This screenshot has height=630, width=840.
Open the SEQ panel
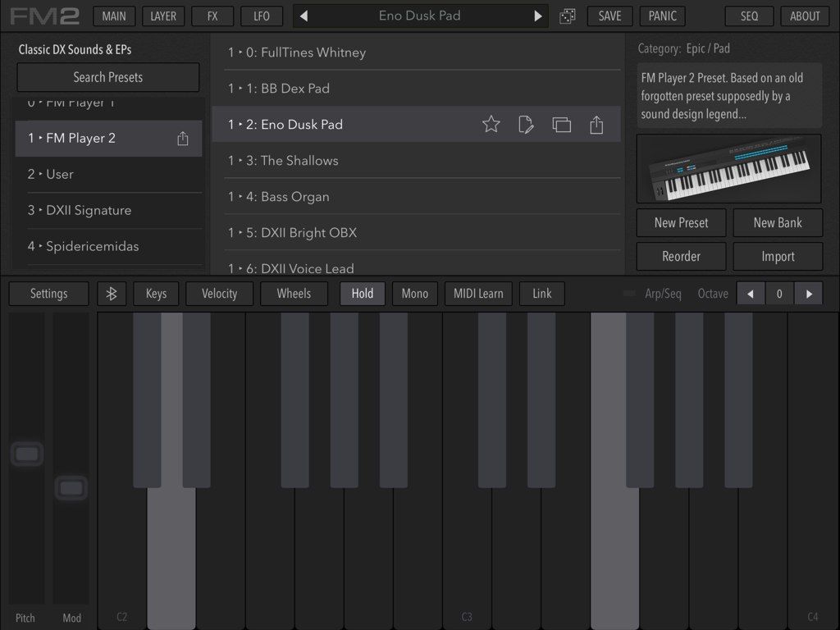(x=748, y=16)
